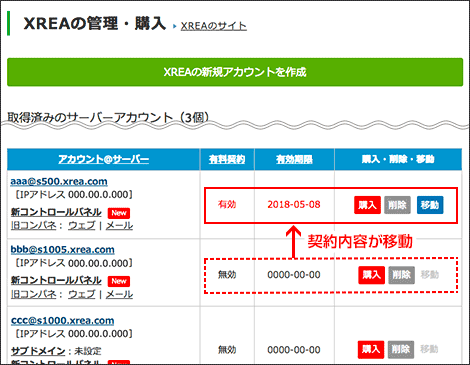Image resolution: width=470 pixels, height=365 pixels.
Task: Open 新コントロールパネル for aaa@s500
Action: click(x=56, y=212)
